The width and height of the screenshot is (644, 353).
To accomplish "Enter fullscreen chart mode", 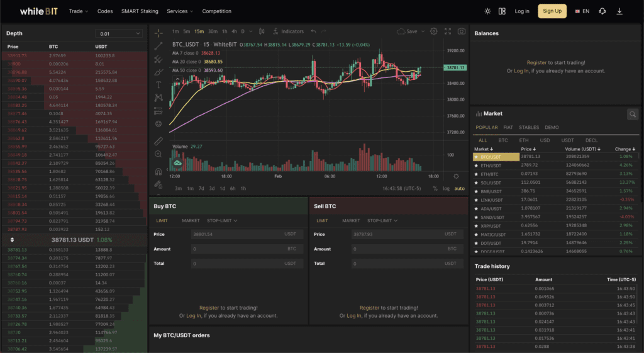I will (x=448, y=31).
